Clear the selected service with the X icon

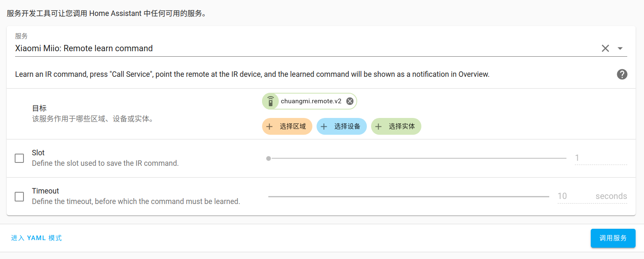(x=605, y=48)
